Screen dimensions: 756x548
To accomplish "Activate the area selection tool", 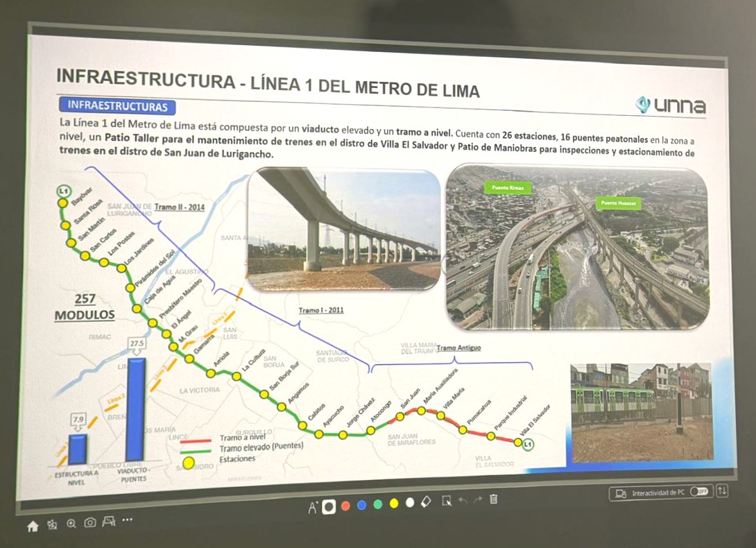I will point(446,500).
